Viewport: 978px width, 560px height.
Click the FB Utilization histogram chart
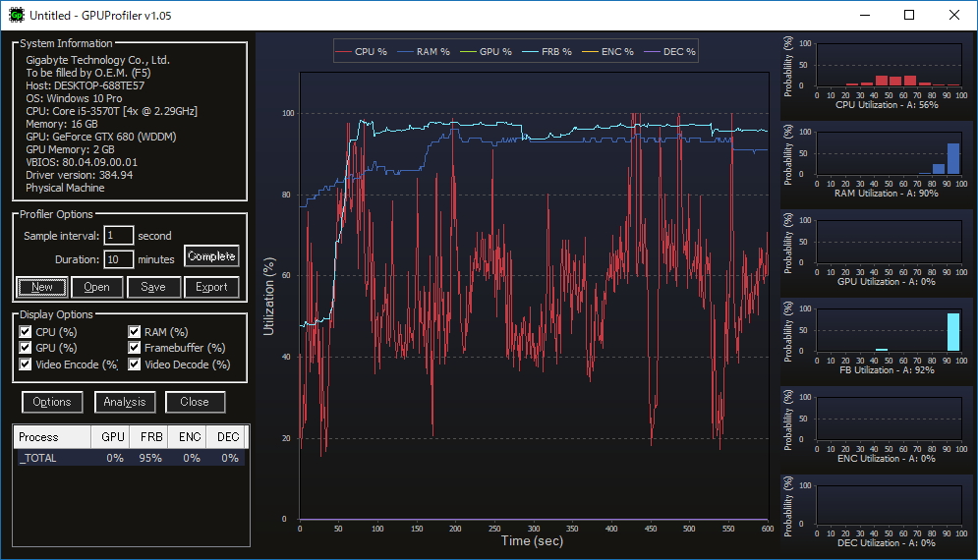[x=890, y=330]
